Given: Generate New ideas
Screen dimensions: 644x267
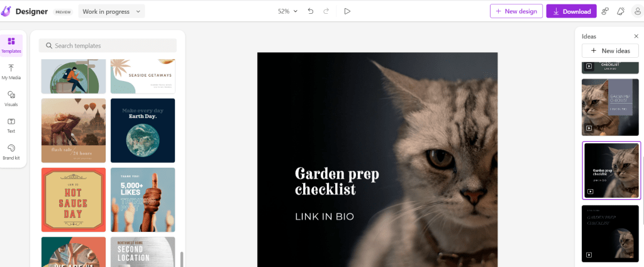Looking at the screenshot, I should (610, 51).
